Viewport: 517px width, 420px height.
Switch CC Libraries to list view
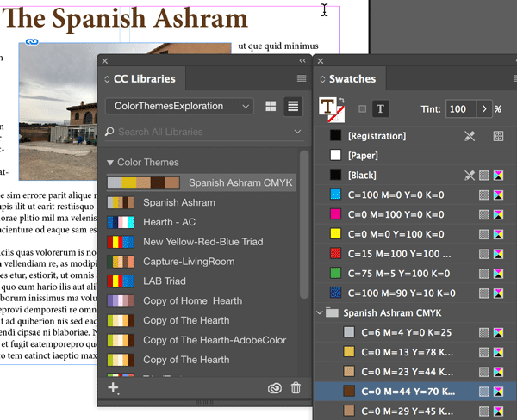294,107
